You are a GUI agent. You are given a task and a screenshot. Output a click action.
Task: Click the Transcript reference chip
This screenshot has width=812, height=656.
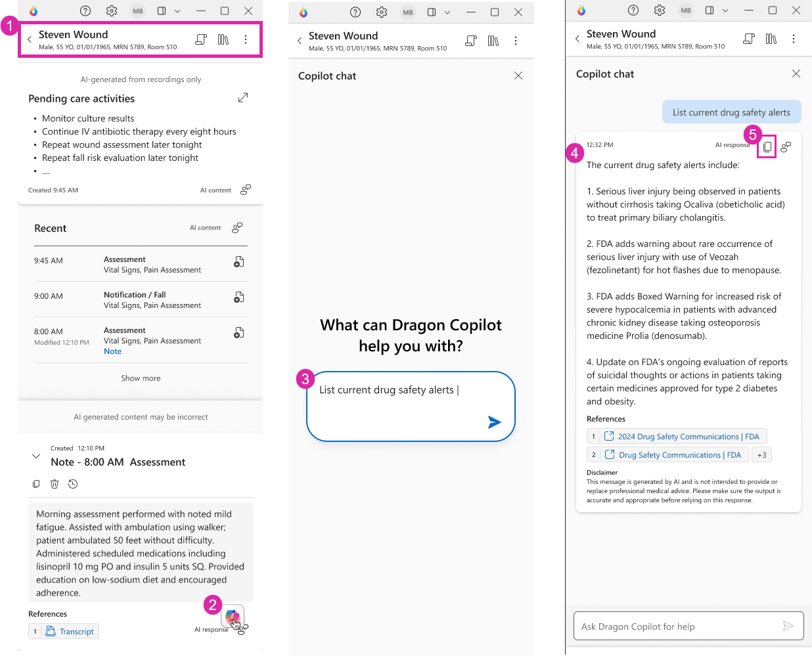click(64, 631)
